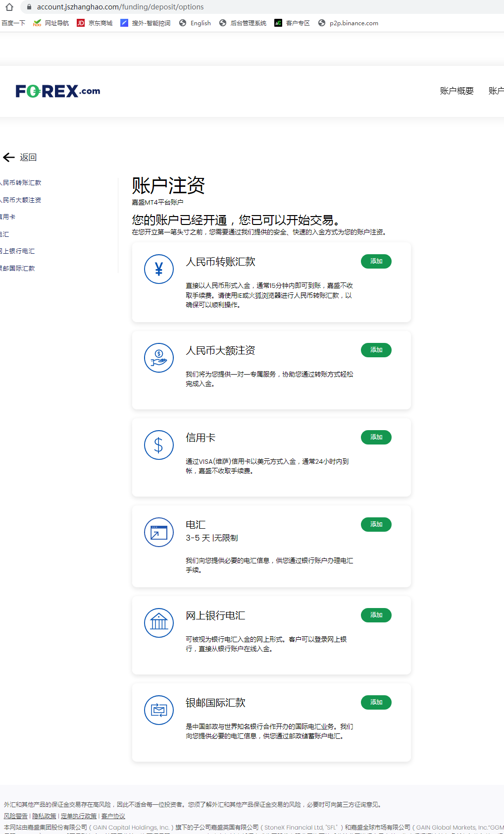Add the 信用卡 deposit method
Viewport: 504px width, 834px height.
376,437
